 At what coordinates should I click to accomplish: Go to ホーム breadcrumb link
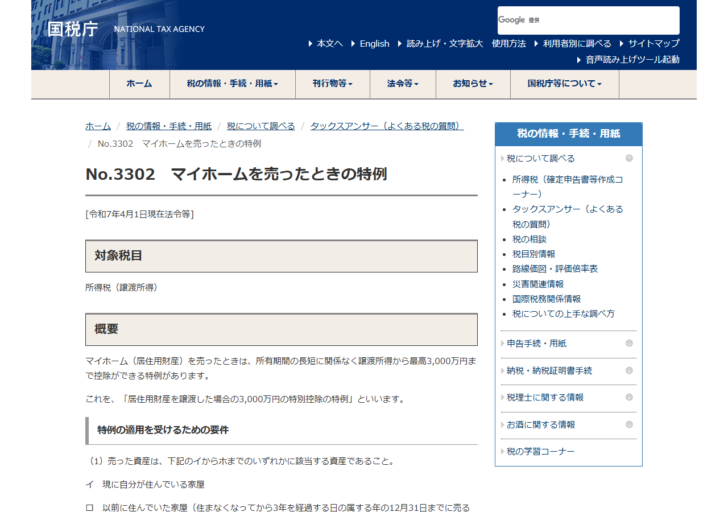tap(98, 126)
